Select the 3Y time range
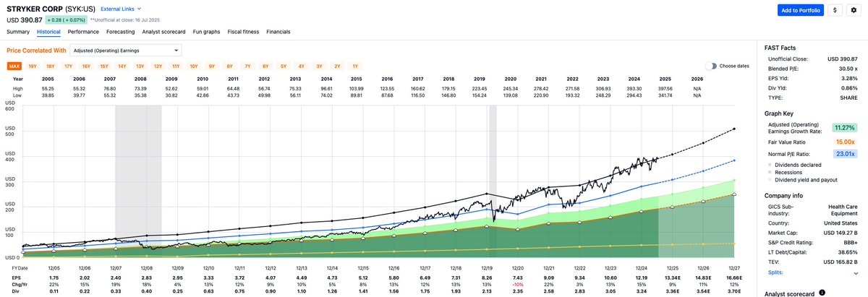Viewport: 868px width, 297px height. point(319,66)
